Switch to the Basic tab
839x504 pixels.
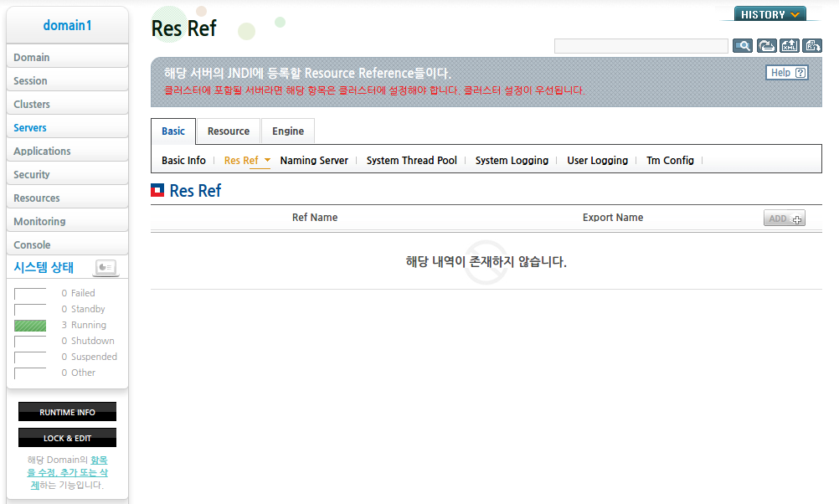(173, 131)
